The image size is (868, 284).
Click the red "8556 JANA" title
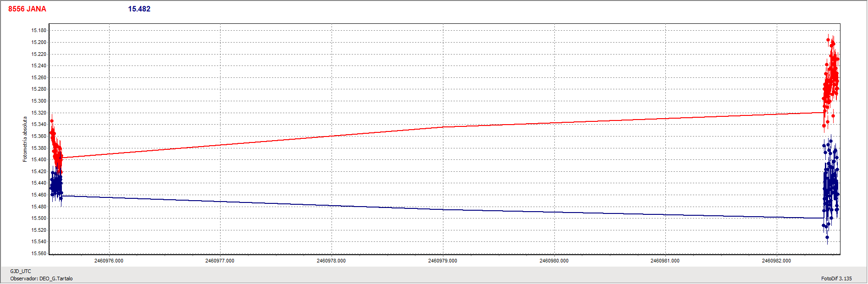(27, 9)
